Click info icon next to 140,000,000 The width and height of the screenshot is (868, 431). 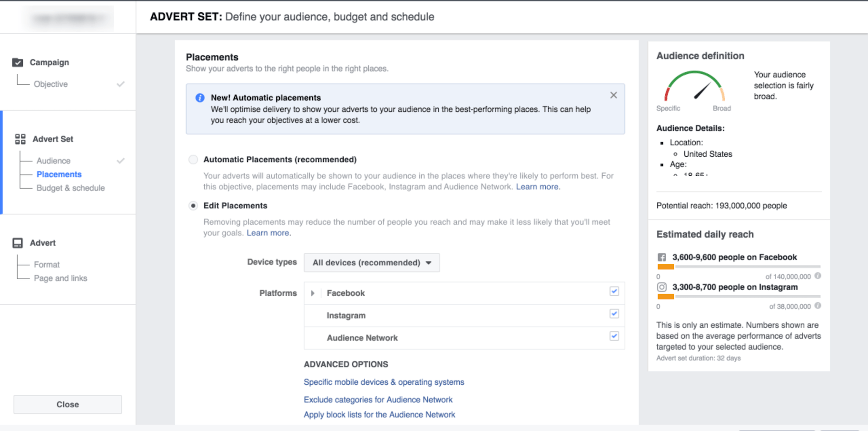818,276
